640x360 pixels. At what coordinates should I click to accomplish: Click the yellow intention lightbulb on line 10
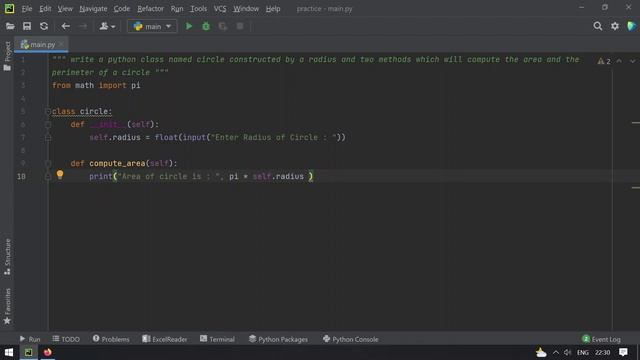pos(60,175)
